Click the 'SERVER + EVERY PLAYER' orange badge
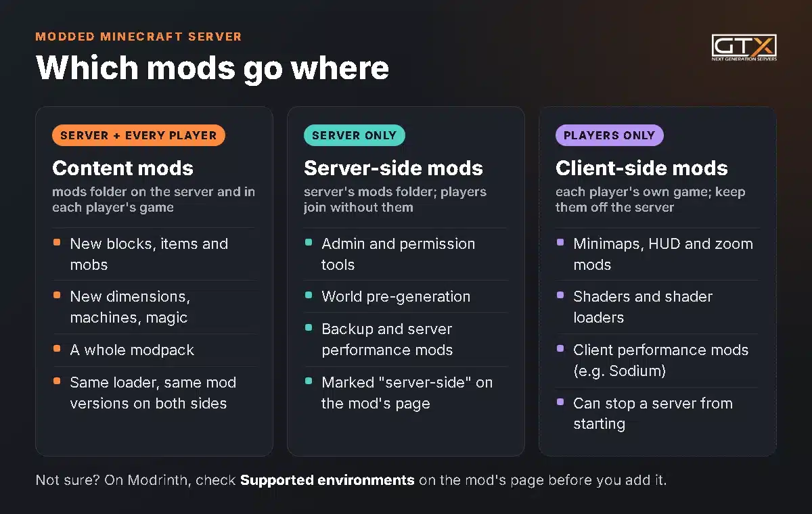Image resolution: width=812 pixels, height=514 pixels. coord(139,135)
